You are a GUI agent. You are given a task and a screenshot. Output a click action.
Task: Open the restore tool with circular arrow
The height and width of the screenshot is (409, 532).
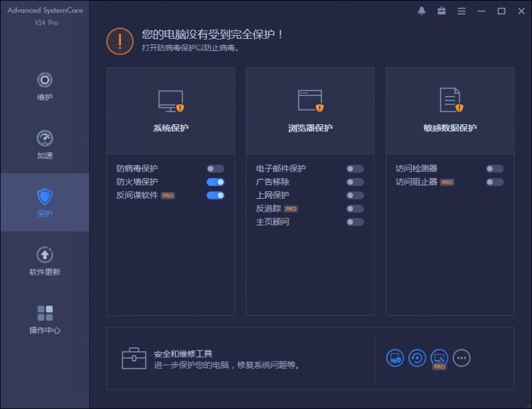pyautogui.click(x=417, y=357)
